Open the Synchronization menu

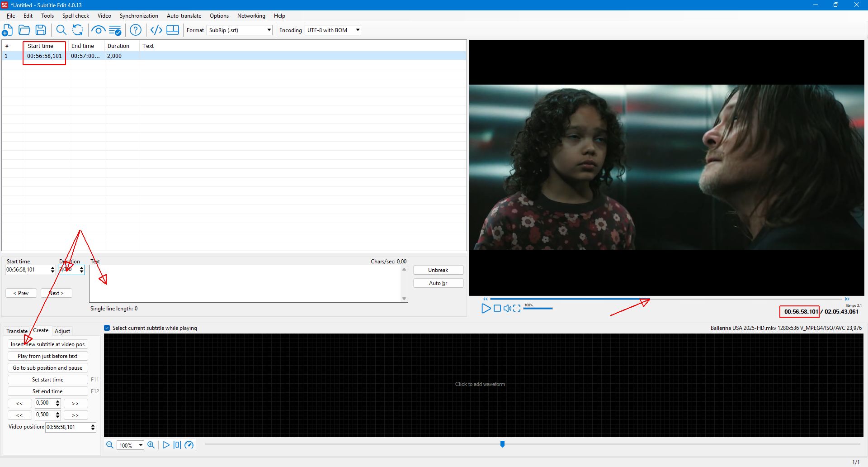point(139,16)
